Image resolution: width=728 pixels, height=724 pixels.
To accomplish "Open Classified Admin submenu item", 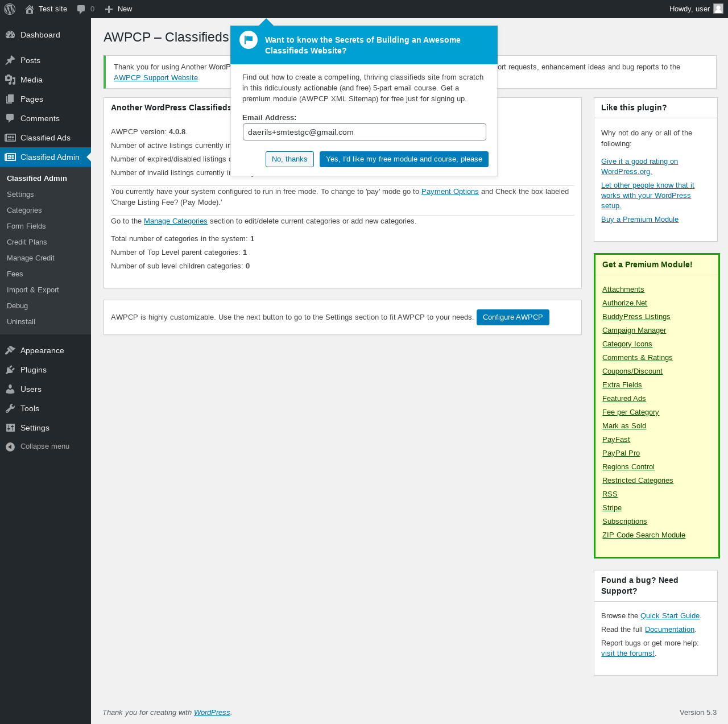I will [x=37, y=178].
